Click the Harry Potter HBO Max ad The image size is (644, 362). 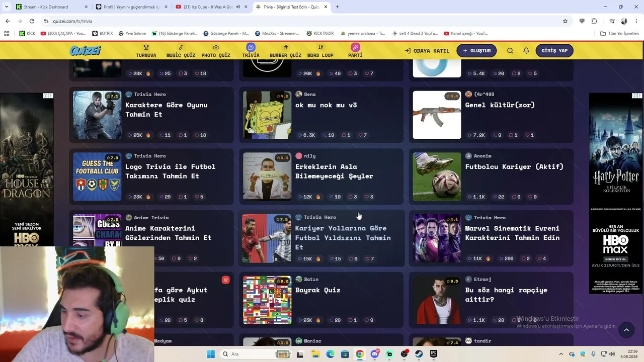[x=616, y=194]
